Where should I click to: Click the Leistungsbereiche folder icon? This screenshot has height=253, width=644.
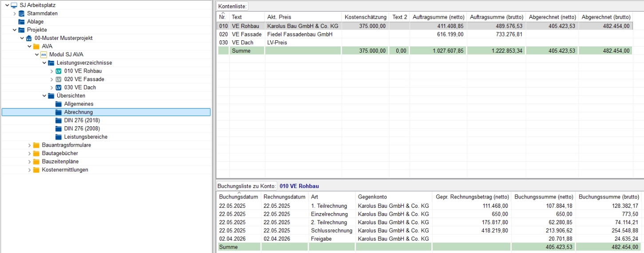[59, 137]
